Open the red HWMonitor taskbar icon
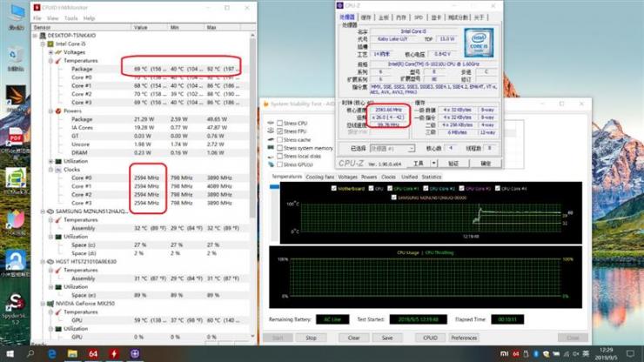Image resolution: width=644 pixels, height=362 pixels. (114, 354)
